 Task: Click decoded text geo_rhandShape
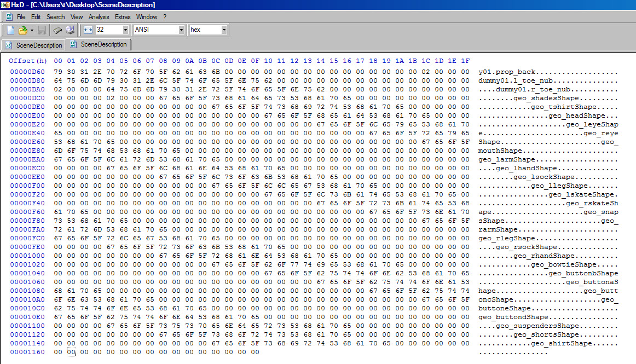point(544,256)
